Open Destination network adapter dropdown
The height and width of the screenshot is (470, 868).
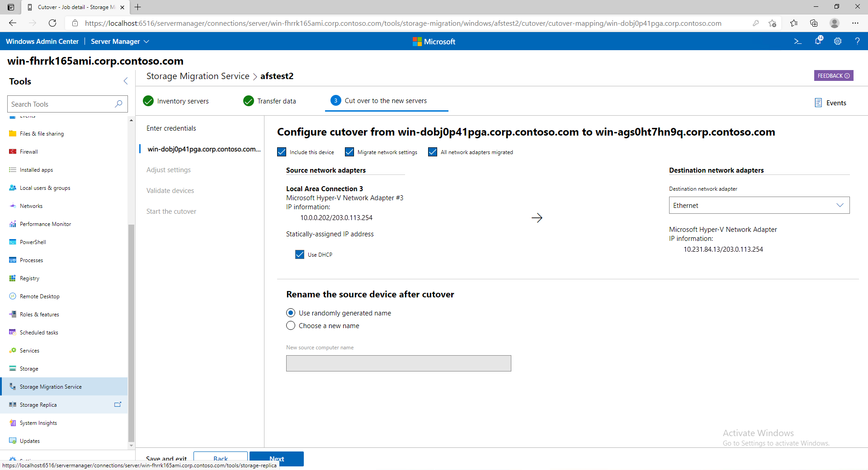coord(759,205)
